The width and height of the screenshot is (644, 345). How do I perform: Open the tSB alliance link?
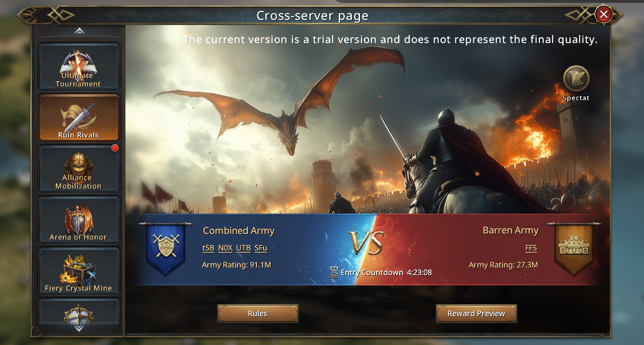click(208, 248)
